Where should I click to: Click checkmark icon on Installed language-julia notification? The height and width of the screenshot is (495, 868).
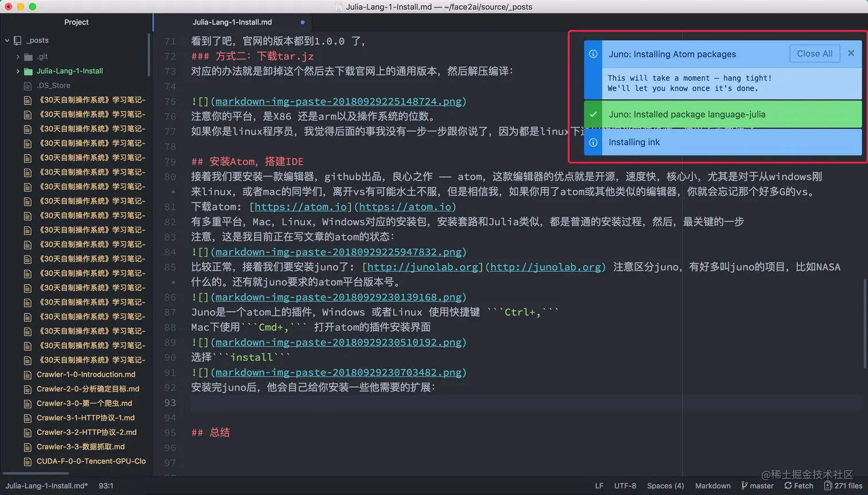[593, 114]
